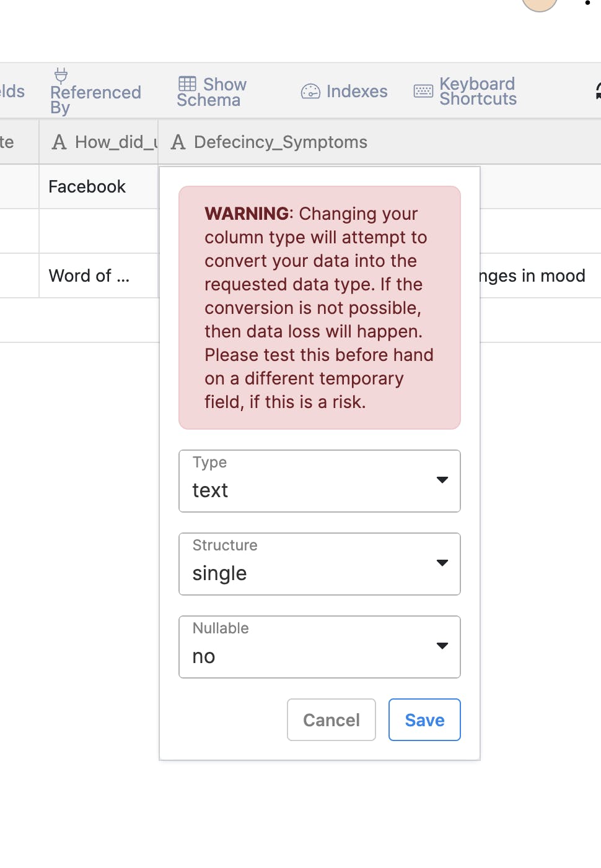Click the Show Schema table icon

(187, 84)
